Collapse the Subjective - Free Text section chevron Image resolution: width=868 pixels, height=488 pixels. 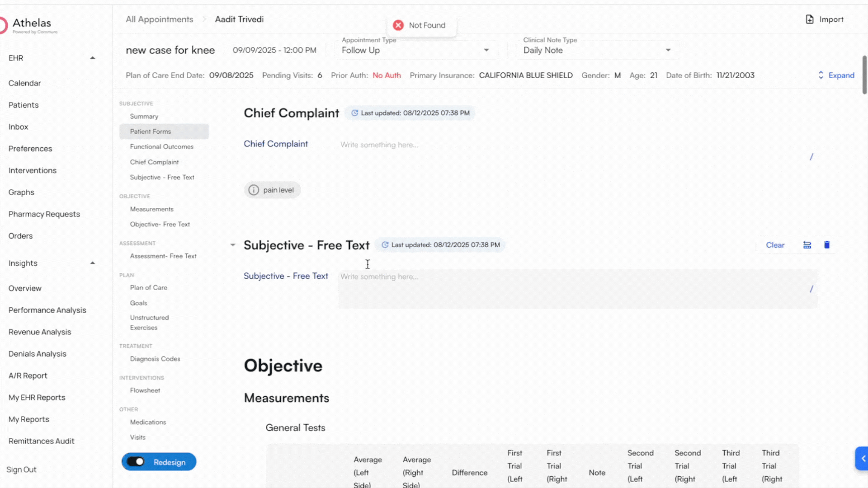point(232,244)
